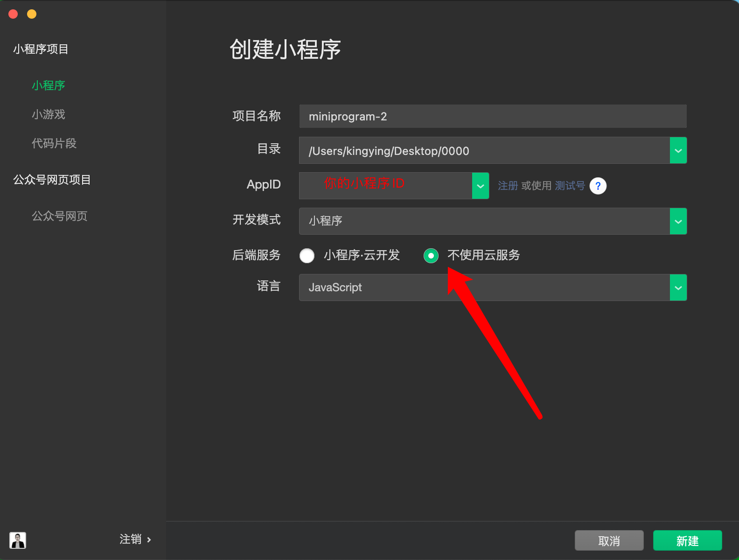Click the 新建 create button
The width and height of the screenshot is (739, 560).
coord(688,540)
